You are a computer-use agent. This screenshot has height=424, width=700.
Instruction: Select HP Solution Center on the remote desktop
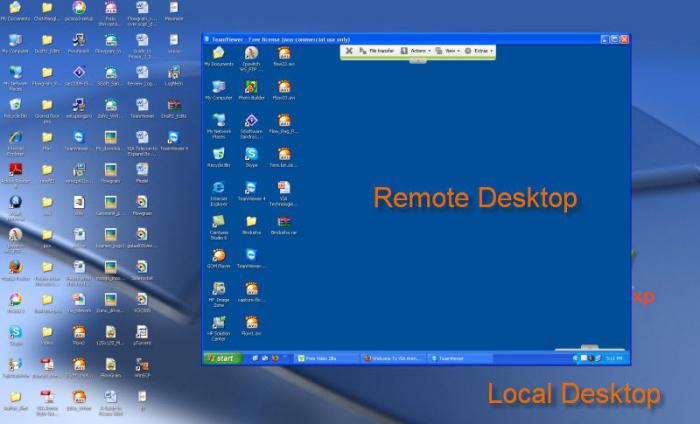click(219, 328)
